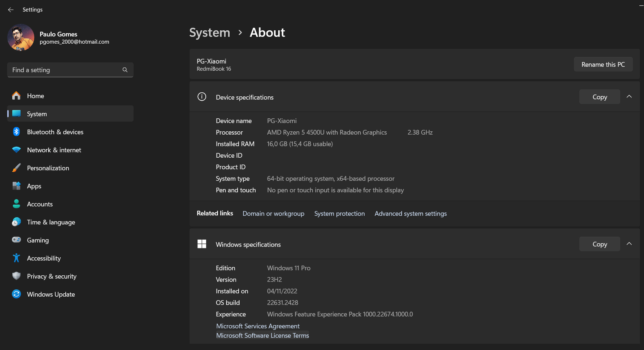This screenshot has height=350, width=644.
Task: Go back using the arrow icon
Action: pos(11,10)
